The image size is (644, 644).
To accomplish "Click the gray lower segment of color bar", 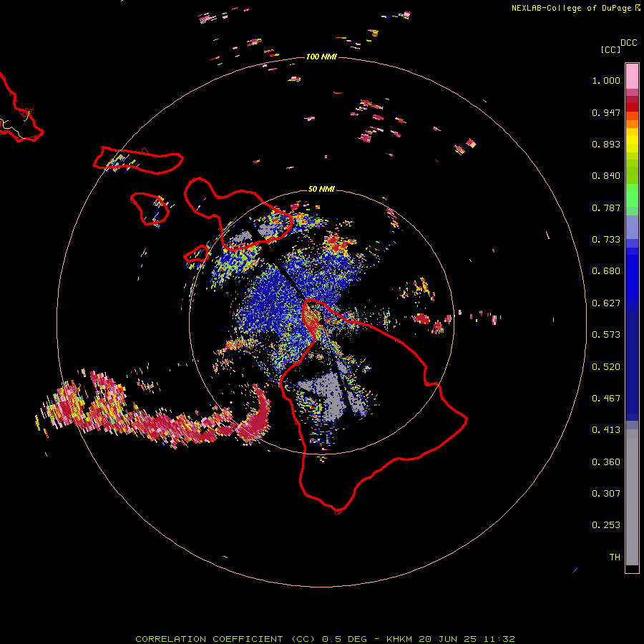I will (x=632, y=497).
